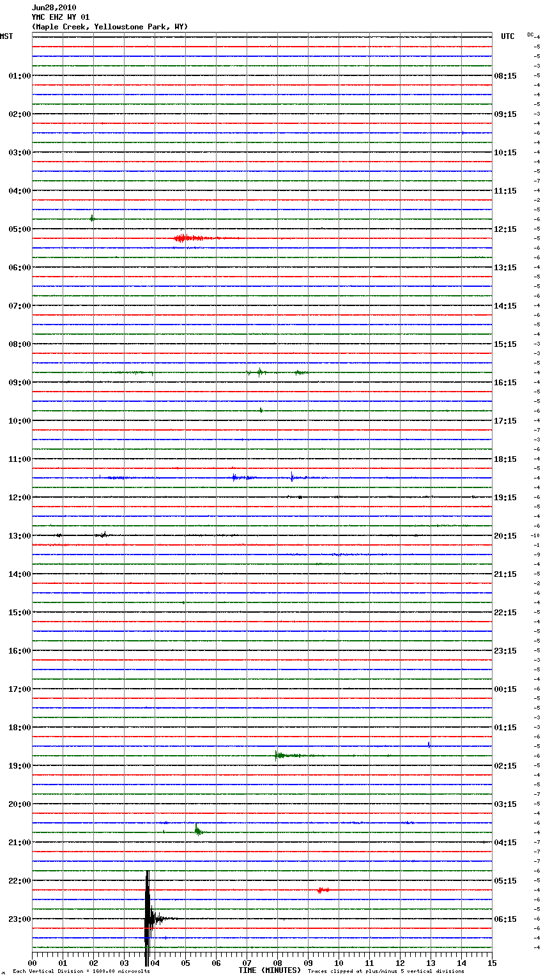Click the DC column header

pyautogui.click(x=530, y=34)
